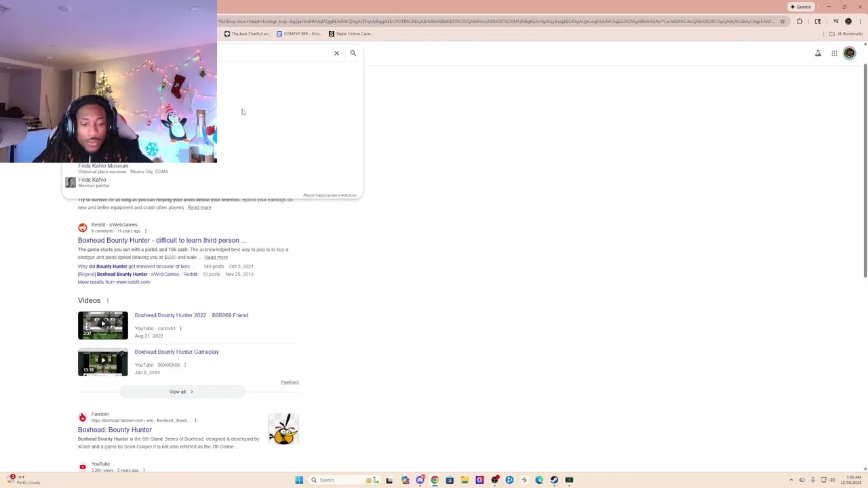Open Google Search Labs flask icon
The image size is (868, 488).
[x=818, y=54]
